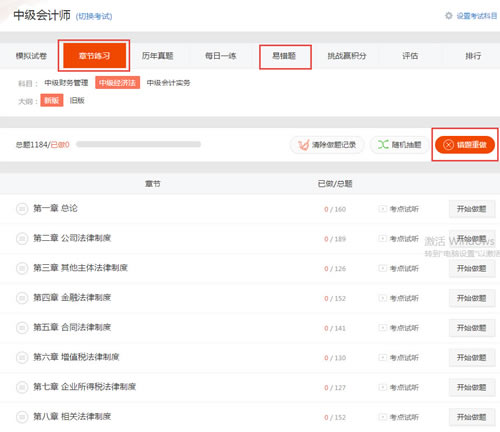The image size is (500, 432).
Task: Click the 中级会计师 title
Action: (x=42, y=15)
